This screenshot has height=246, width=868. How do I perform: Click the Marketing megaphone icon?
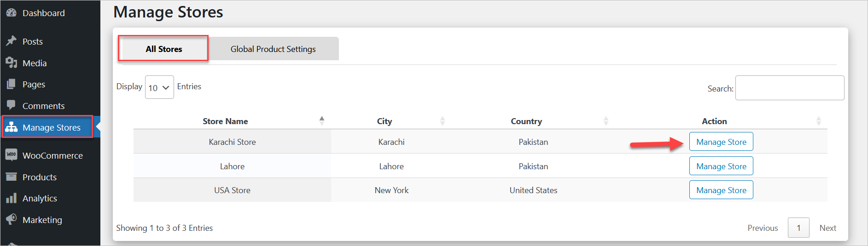click(x=12, y=219)
